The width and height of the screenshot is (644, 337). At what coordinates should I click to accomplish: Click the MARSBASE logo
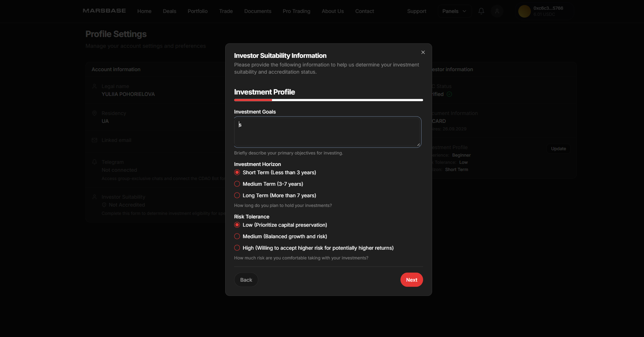point(104,11)
